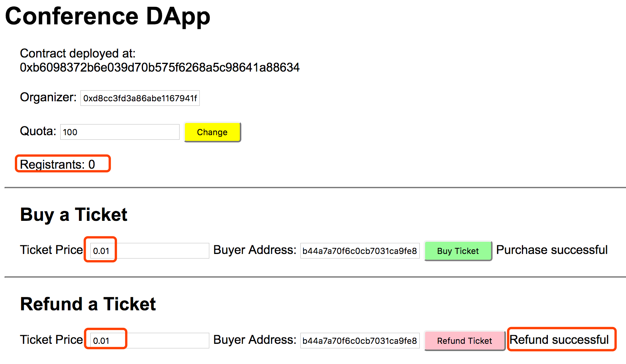
Task: Click the Contract deployed at label
Action: (x=78, y=53)
